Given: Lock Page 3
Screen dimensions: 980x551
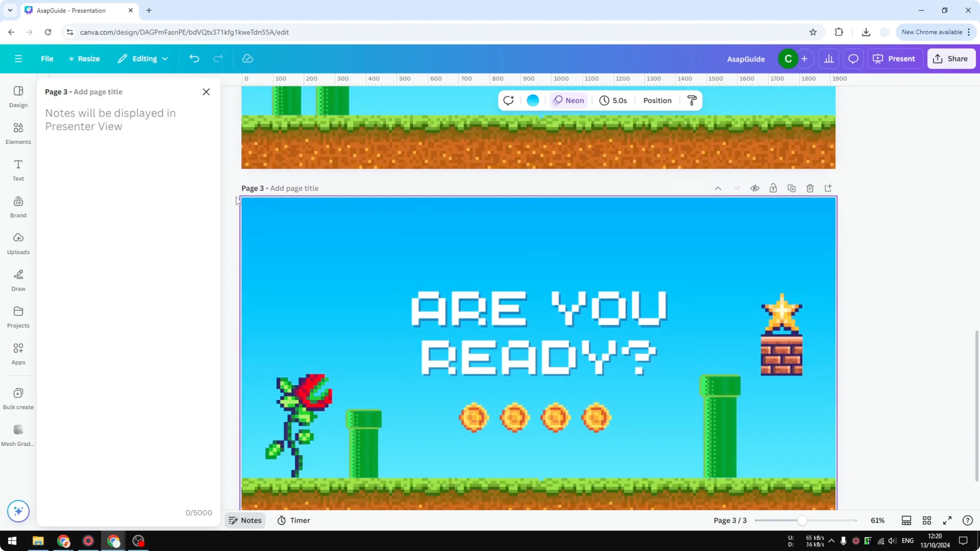Looking at the screenshot, I should (773, 188).
